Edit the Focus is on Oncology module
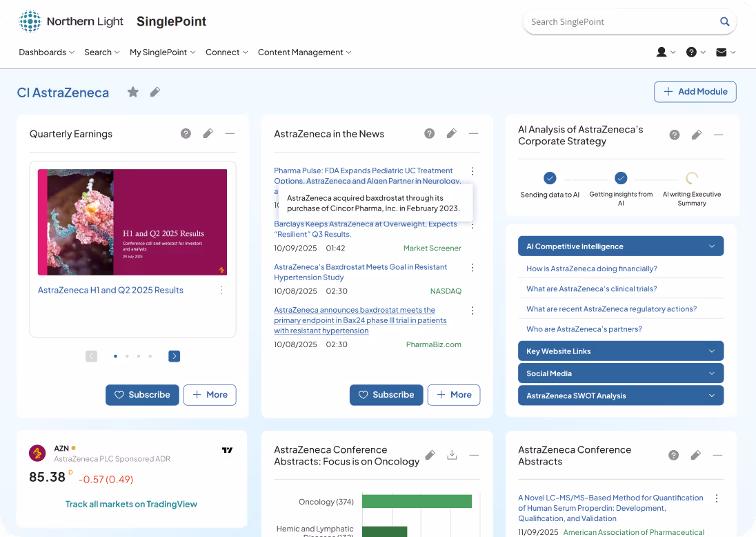The width and height of the screenshot is (756, 537). (x=430, y=455)
